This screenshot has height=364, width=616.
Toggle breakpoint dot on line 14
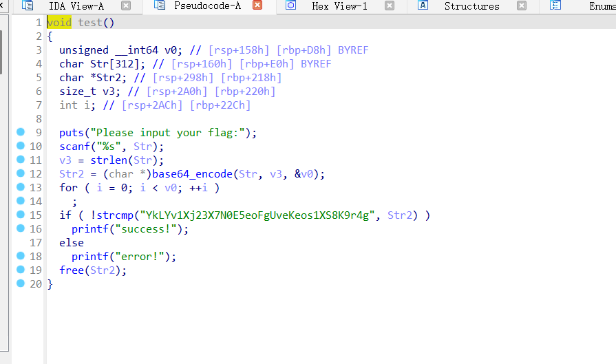[x=21, y=201]
